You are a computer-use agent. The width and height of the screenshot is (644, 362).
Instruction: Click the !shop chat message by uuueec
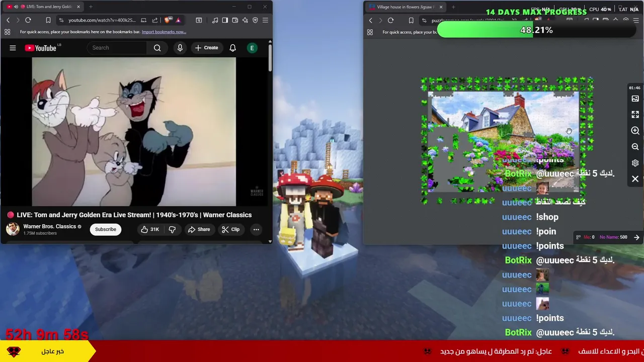click(x=530, y=217)
